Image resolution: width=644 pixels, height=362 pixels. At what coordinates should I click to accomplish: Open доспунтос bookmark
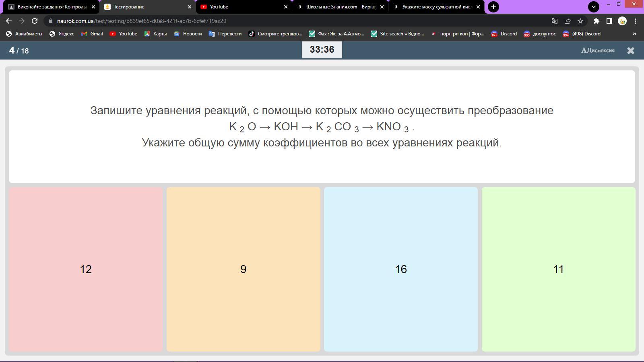539,34
